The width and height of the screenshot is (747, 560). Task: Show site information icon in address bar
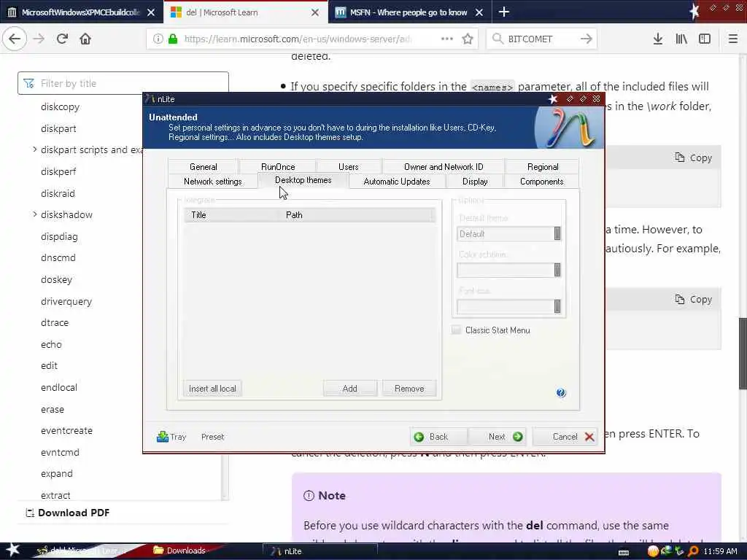(x=158, y=39)
